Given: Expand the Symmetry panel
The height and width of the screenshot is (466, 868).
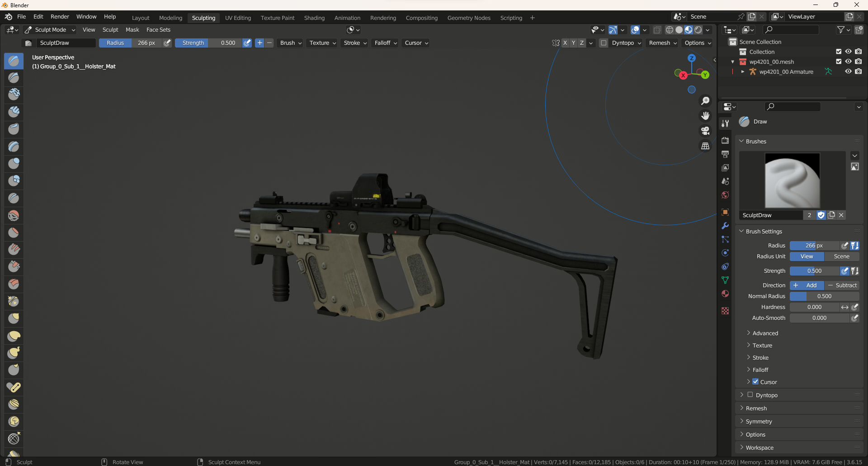Looking at the screenshot, I should tap(759, 422).
